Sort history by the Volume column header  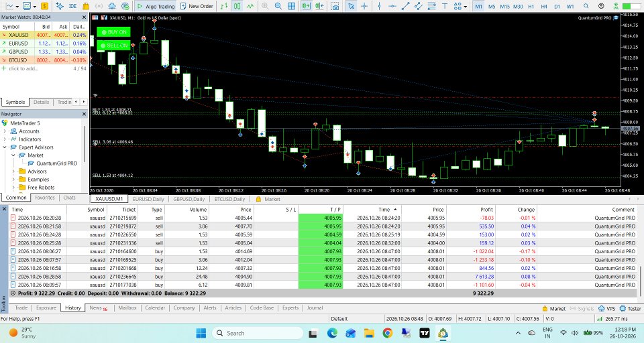point(198,209)
